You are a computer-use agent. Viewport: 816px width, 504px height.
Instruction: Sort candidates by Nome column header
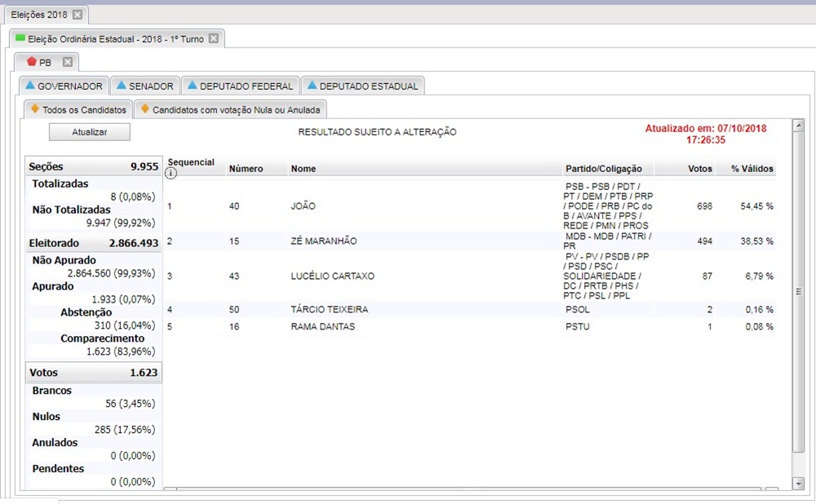pos(303,169)
